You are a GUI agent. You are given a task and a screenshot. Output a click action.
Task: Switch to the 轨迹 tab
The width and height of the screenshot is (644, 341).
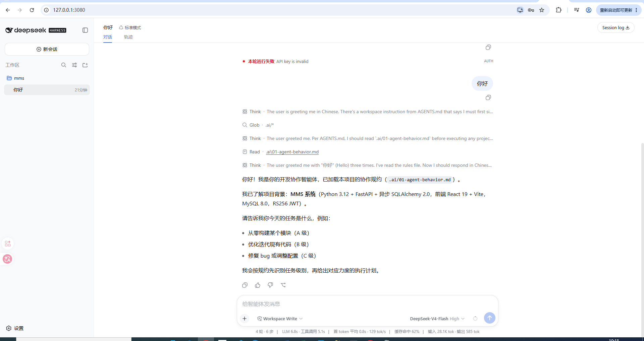coord(128,37)
